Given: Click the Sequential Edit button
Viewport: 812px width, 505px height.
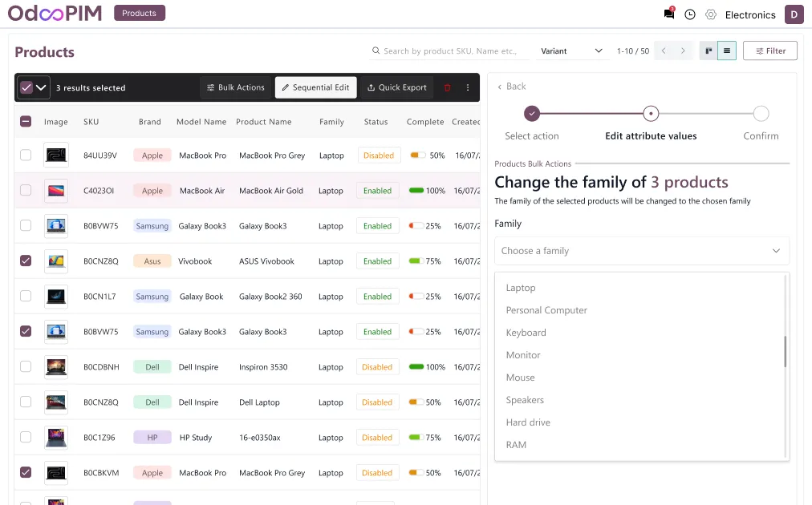Looking at the screenshot, I should 316,87.
